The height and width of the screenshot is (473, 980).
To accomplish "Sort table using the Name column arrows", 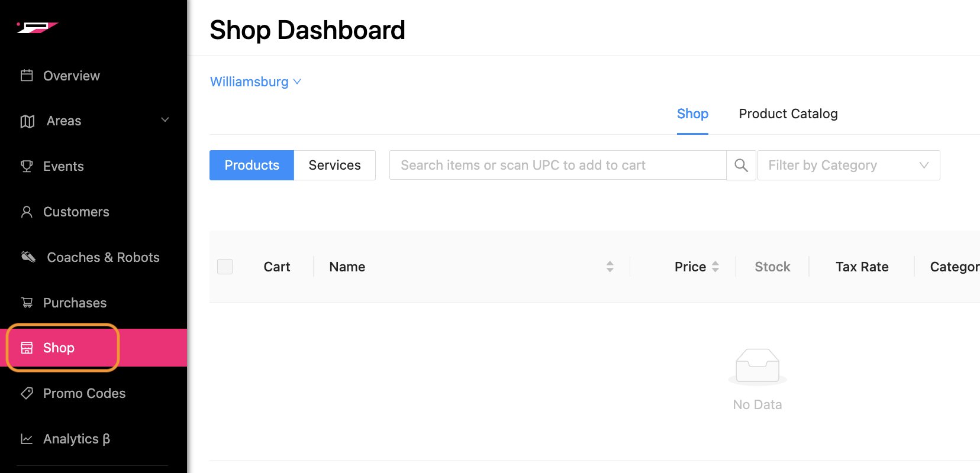I will pyautogui.click(x=610, y=267).
